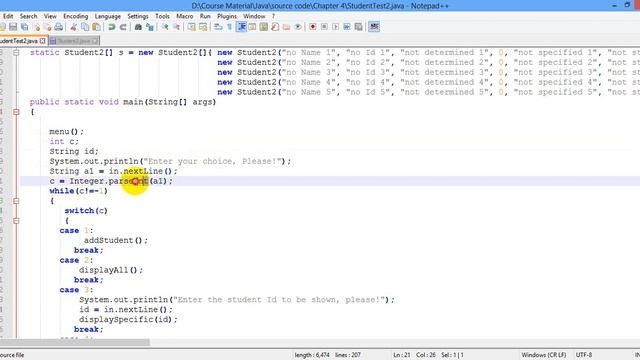Toggle Show All Characters pilcrow button
Image resolution: width=640 pixels, height=360 pixels.
230,27
